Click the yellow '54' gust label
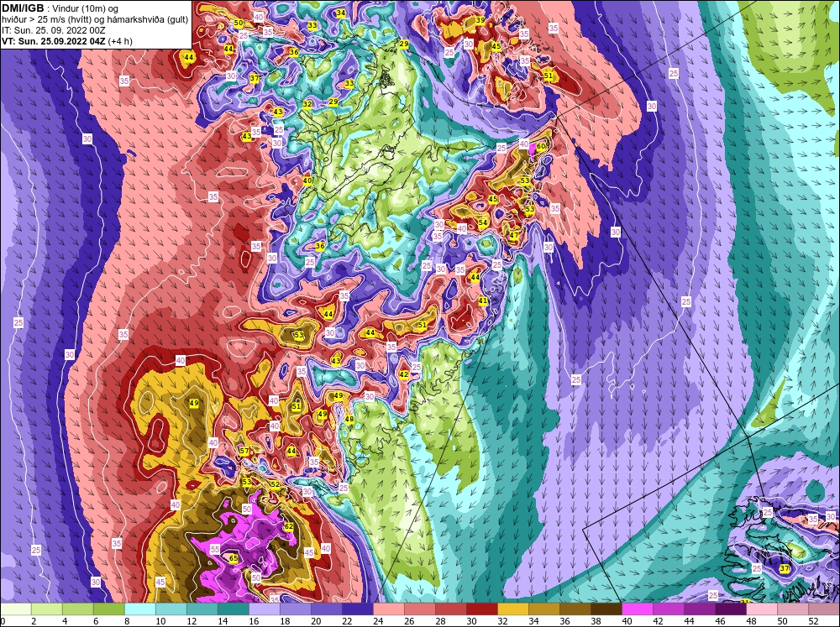Image resolution: width=840 pixels, height=627 pixels. [x=483, y=222]
